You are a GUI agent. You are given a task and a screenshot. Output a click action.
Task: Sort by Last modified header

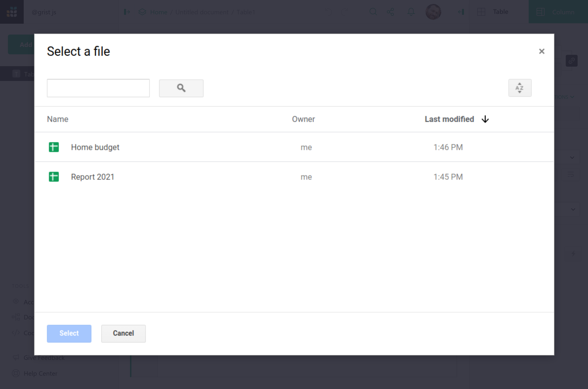tap(449, 119)
